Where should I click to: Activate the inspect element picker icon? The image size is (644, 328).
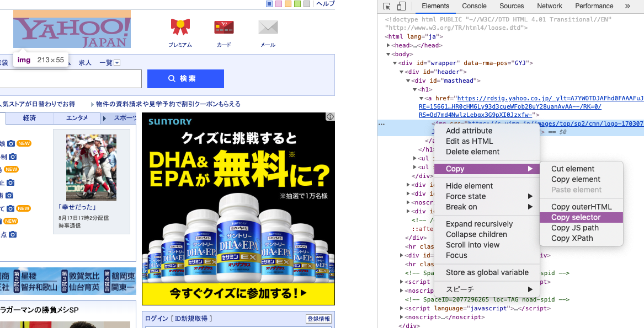click(386, 6)
